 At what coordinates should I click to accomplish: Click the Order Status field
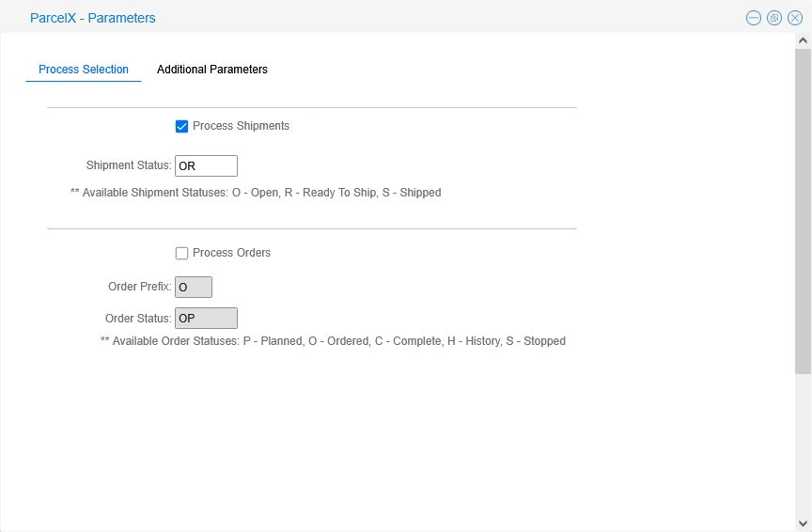[x=206, y=319]
